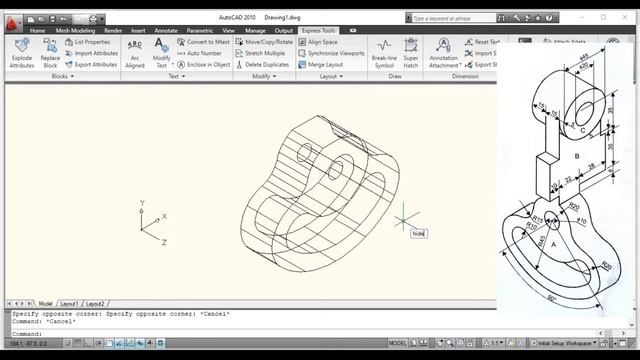Click the Convert to Mtext tool
The image size is (640, 360).
[203, 42]
